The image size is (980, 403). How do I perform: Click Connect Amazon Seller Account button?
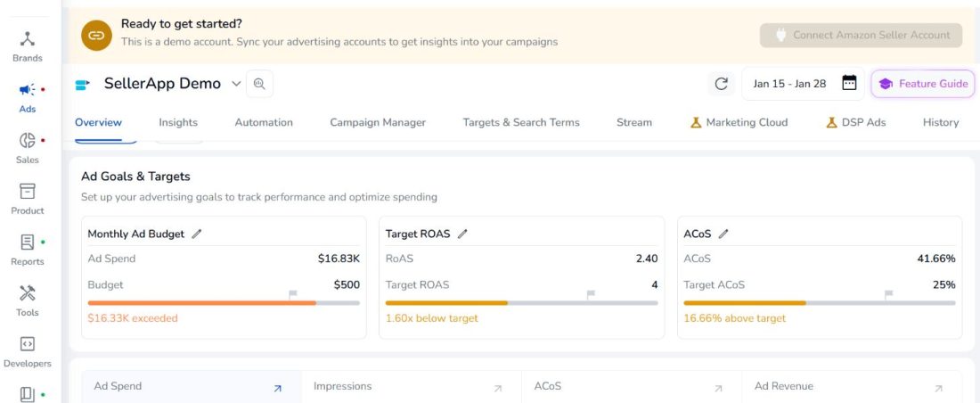(x=862, y=35)
